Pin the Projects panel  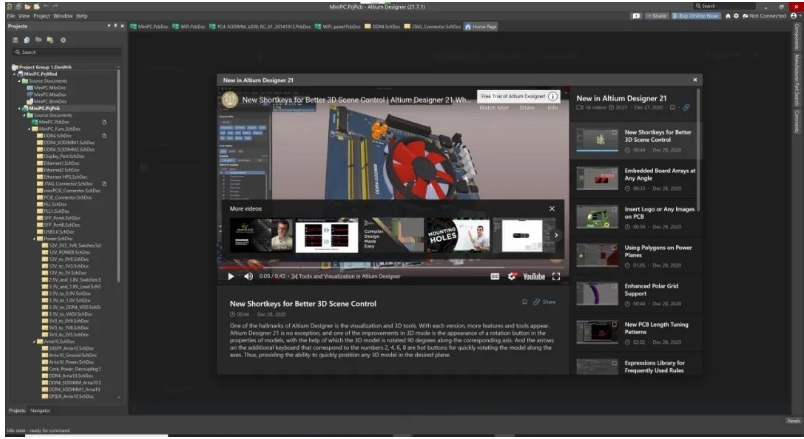click(115, 26)
